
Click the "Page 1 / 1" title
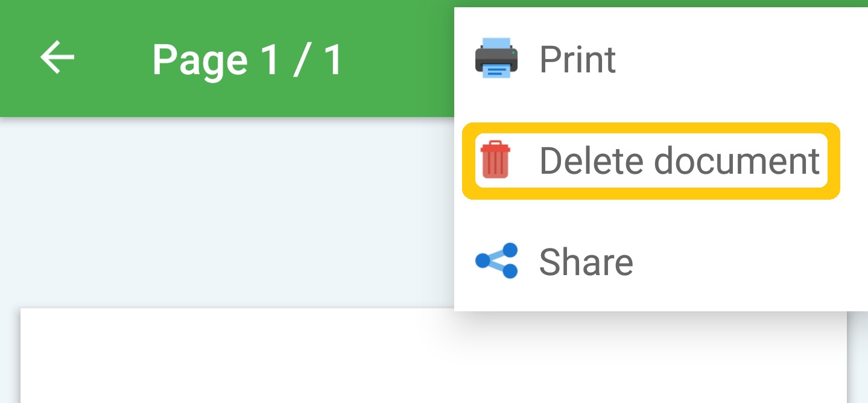coord(247,60)
